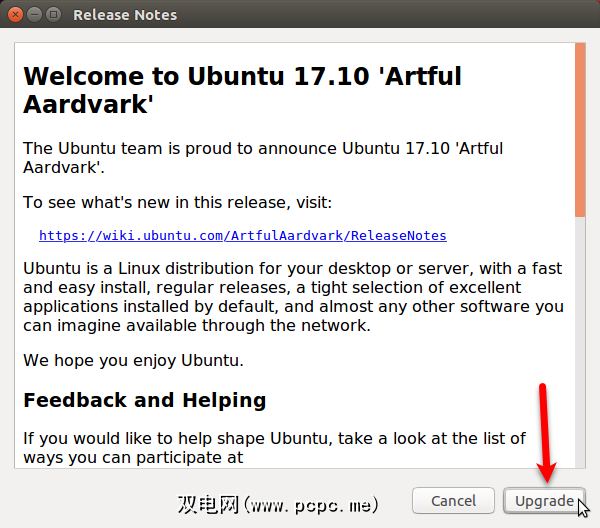Image resolution: width=600 pixels, height=528 pixels.
Task: Click the 'We hope you enjoy Ubuntu' line
Action: coord(133,360)
